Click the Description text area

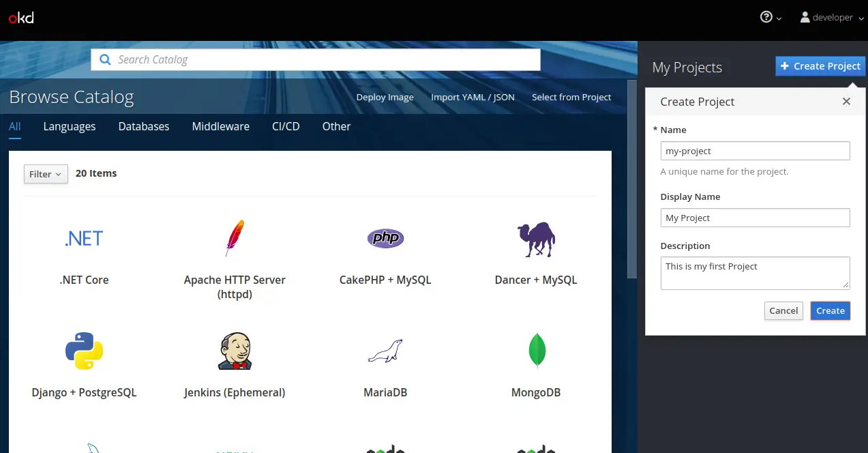point(755,273)
